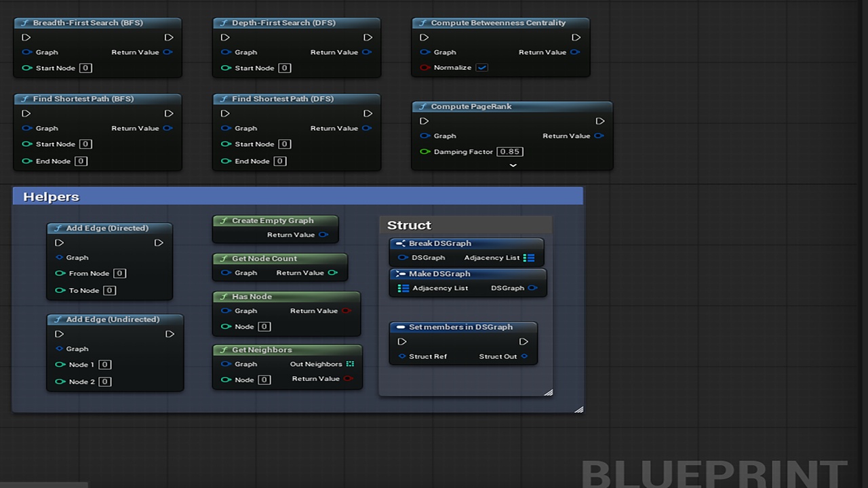
Task: Click Struct Ref pin on Set members in DSGraph
Action: [402, 357]
